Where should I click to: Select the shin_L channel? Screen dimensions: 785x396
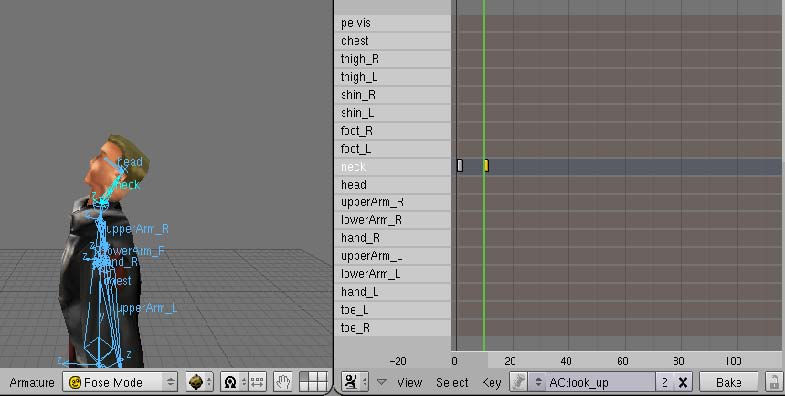pyautogui.click(x=392, y=113)
